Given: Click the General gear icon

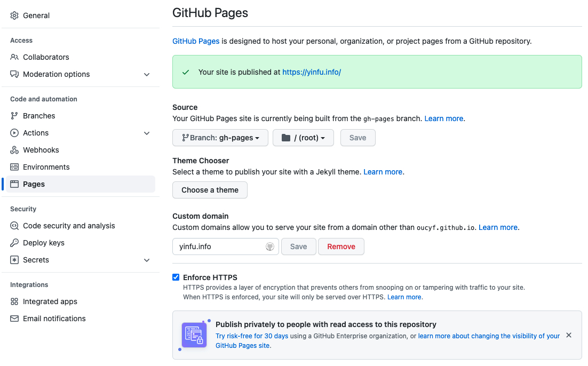Looking at the screenshot, I should pyautogui.click(x=14, y=15).
